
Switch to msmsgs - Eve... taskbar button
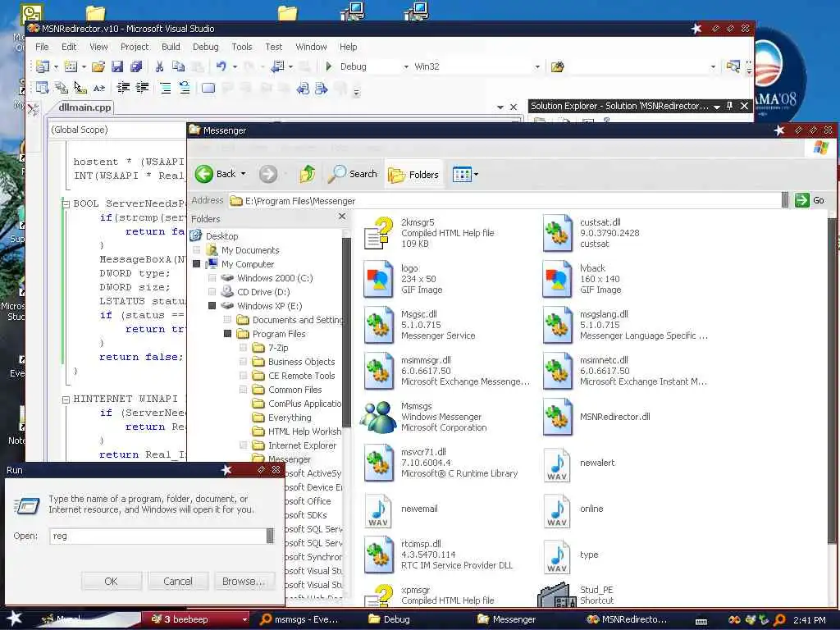click(300, 619)
